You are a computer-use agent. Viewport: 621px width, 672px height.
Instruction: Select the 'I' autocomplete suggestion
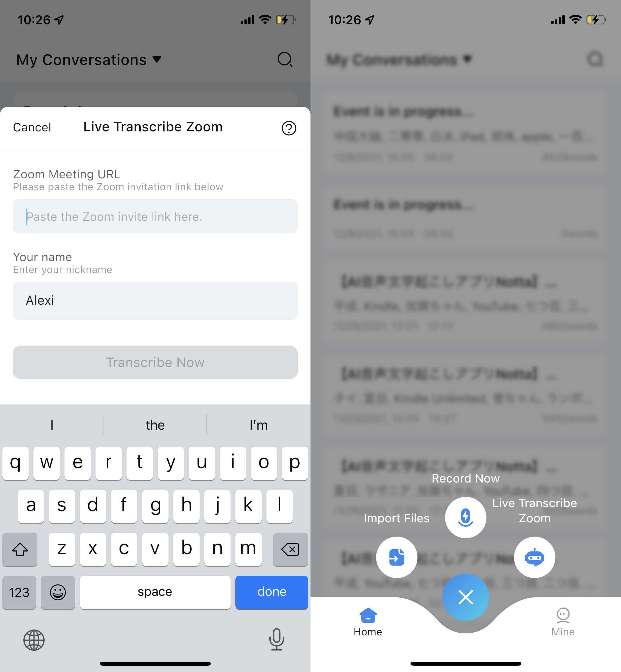[51, 424]
